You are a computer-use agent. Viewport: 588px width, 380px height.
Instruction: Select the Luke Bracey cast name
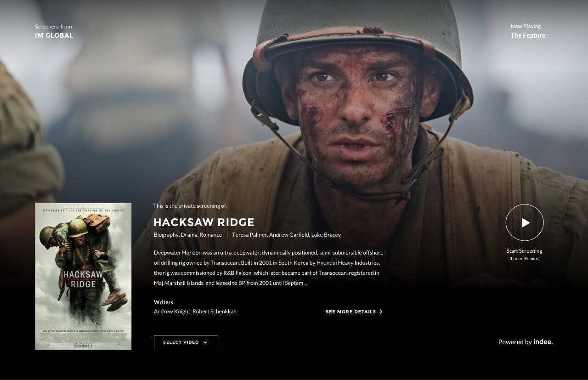326,235
